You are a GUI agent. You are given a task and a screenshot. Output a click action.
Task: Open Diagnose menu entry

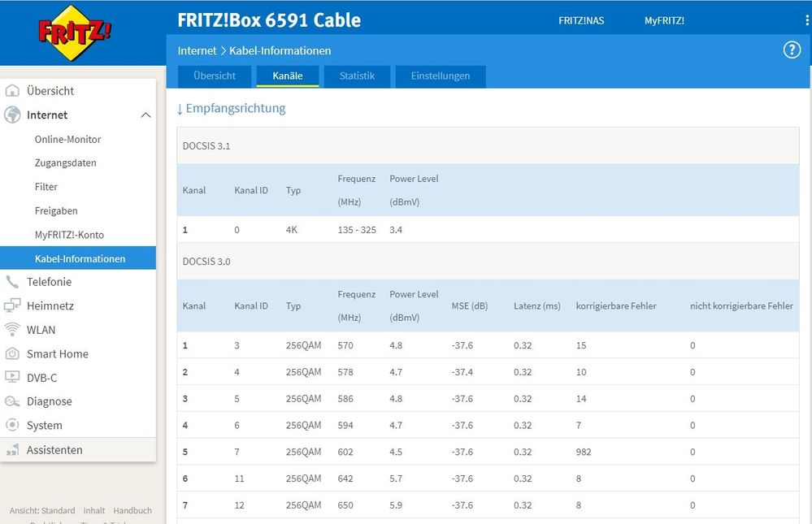[x=50, y=401]
